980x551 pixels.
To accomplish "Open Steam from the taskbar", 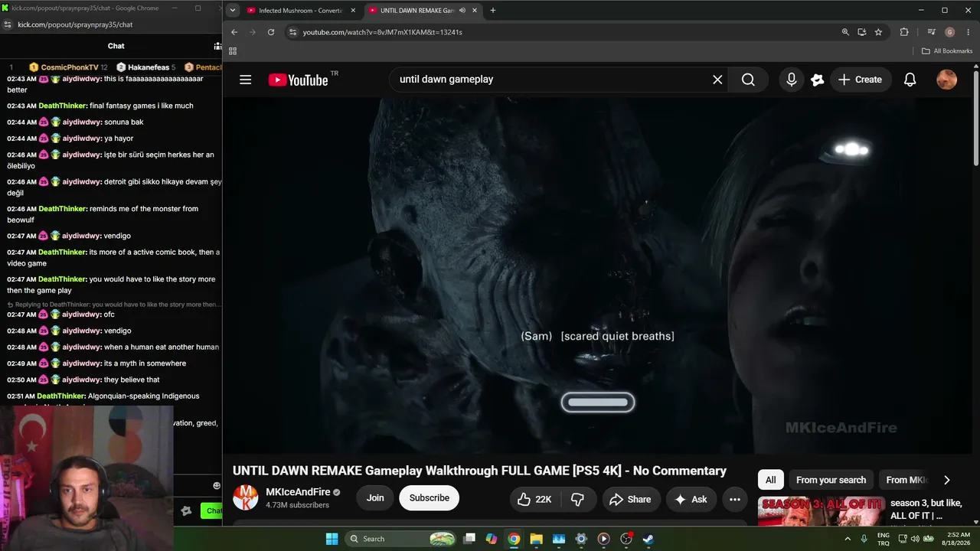I will pos(648,539).
